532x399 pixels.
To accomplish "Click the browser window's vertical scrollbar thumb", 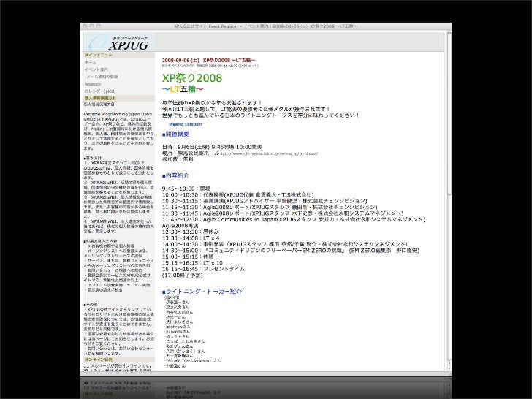I will 449,114.
